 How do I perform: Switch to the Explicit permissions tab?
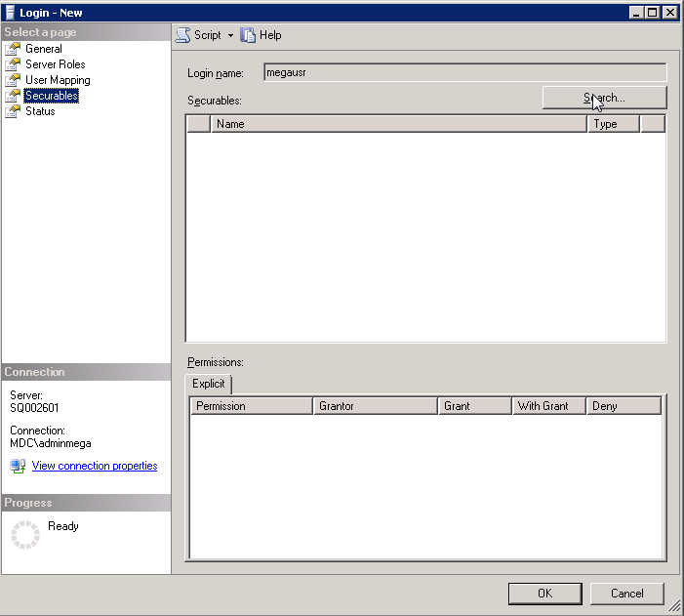209,384
